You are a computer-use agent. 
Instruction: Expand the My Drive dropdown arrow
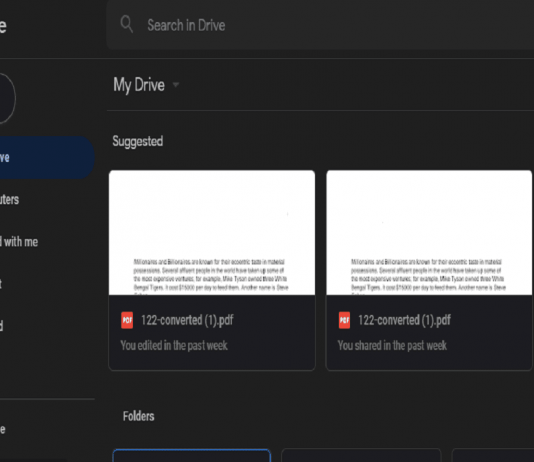pyautogui.click(x=176, y=84)
